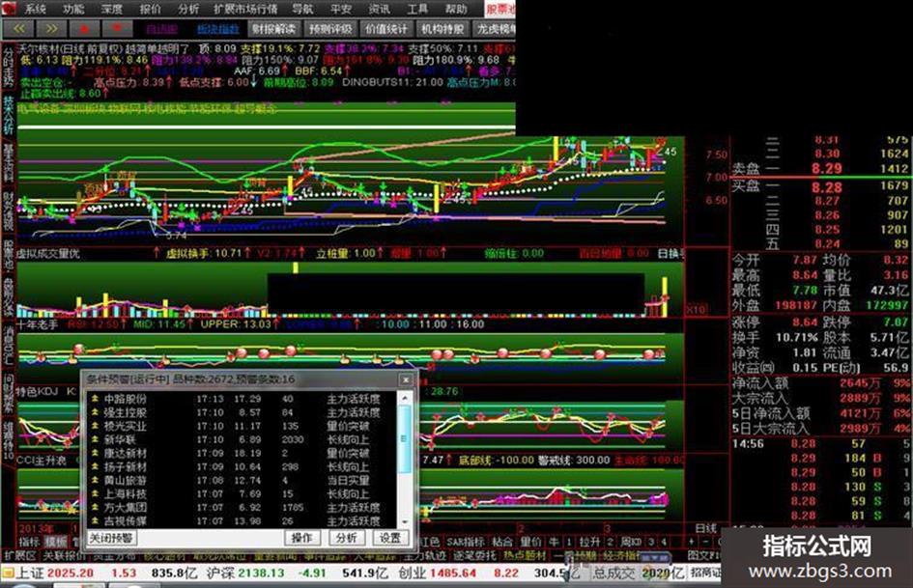
Task: Open the 功能 menu
Action: (x=73, y=9)
